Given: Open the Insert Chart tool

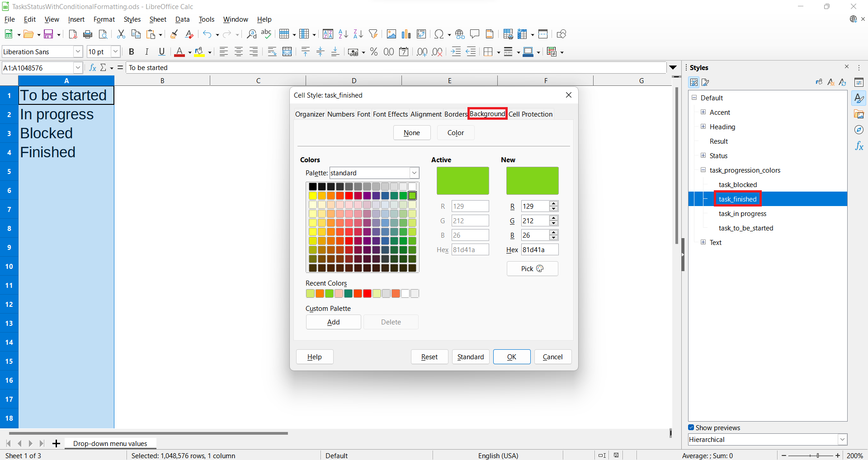Looking at the screenshot, I should pyautogui.click(x=406, y=34).
